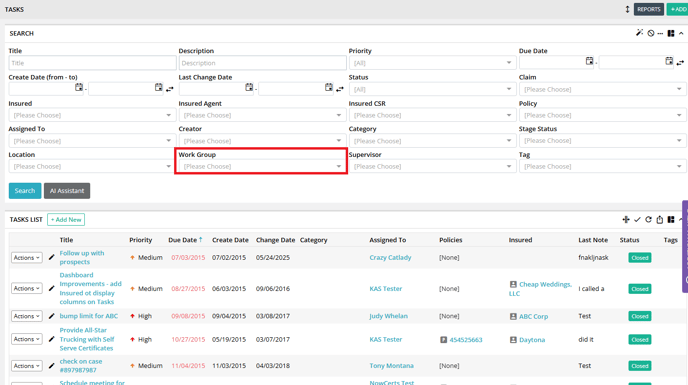688x385 pixels.
Task: Click the Status column header
Action: pos(629,240)
